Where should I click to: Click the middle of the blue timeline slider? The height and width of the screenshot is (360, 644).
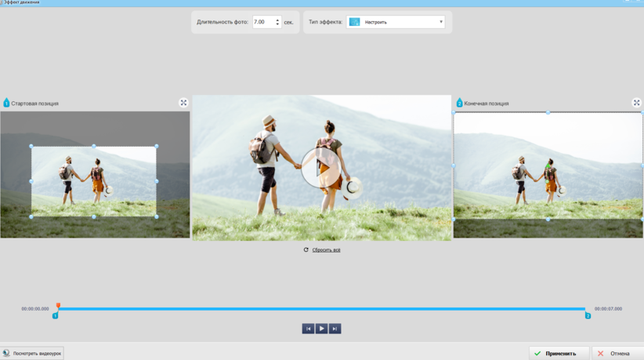(x=321, y=309)
